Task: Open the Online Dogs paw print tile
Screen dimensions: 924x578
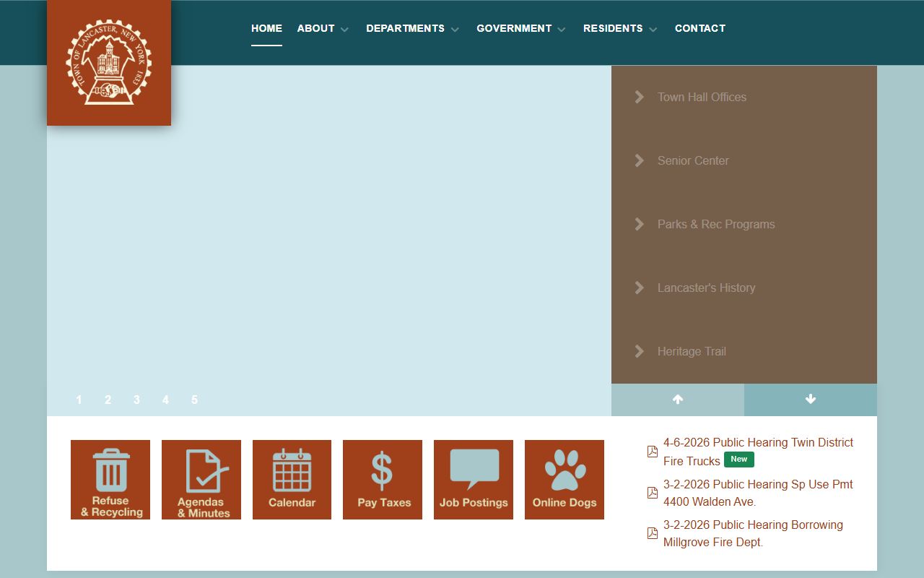Action: 565,480
